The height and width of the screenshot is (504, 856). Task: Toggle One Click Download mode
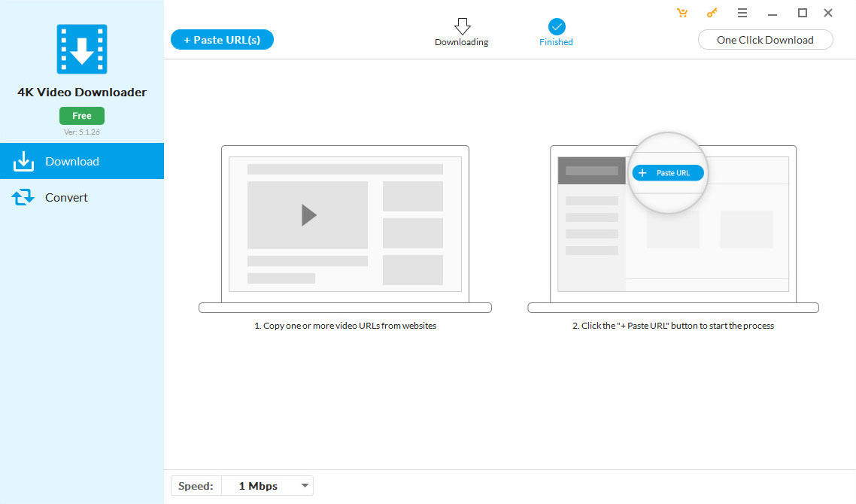[765, 39]
